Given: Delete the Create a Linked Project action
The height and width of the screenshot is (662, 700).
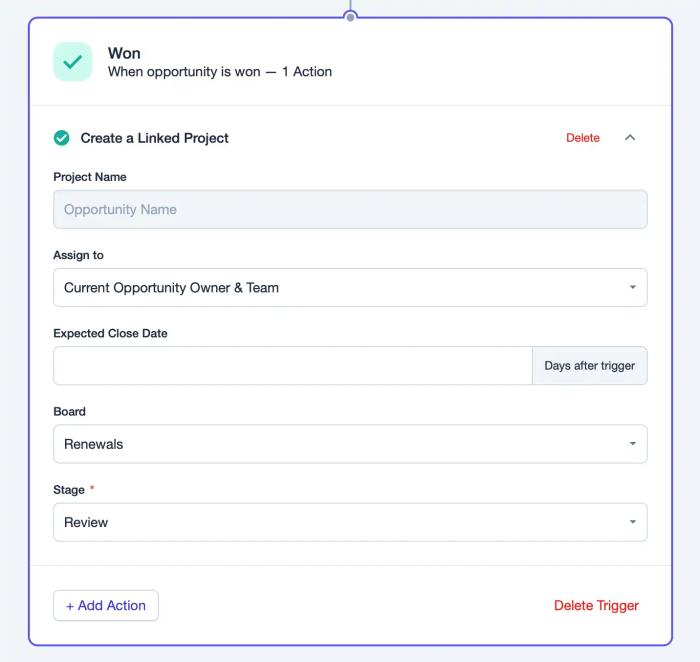Looking at the screenshot, I should click(x=583, y=137).
